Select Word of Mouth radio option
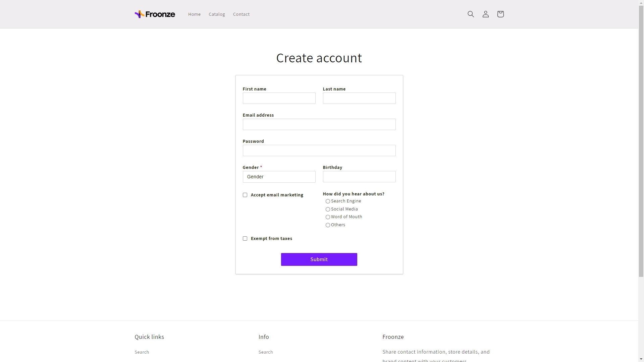The height and width of the screenshot is (362, 644). (x=328, y=217)
